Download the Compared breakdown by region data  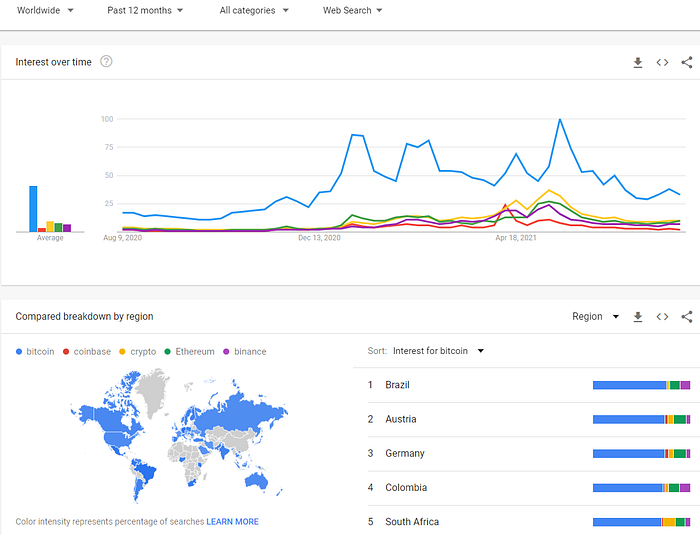638,317
